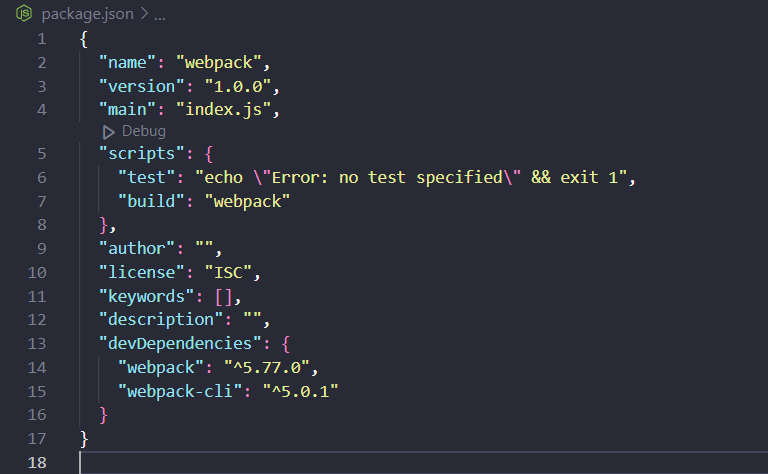Click line number 1 in the gutter
The height and width of the screenshot is (474, 768).
(41, 39)
